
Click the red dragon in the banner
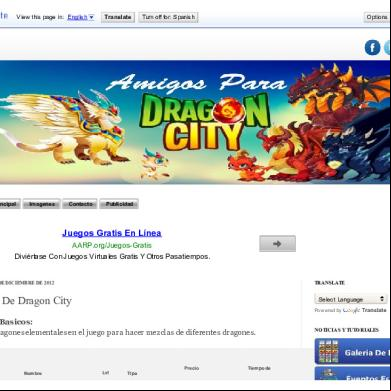point(293,152)
